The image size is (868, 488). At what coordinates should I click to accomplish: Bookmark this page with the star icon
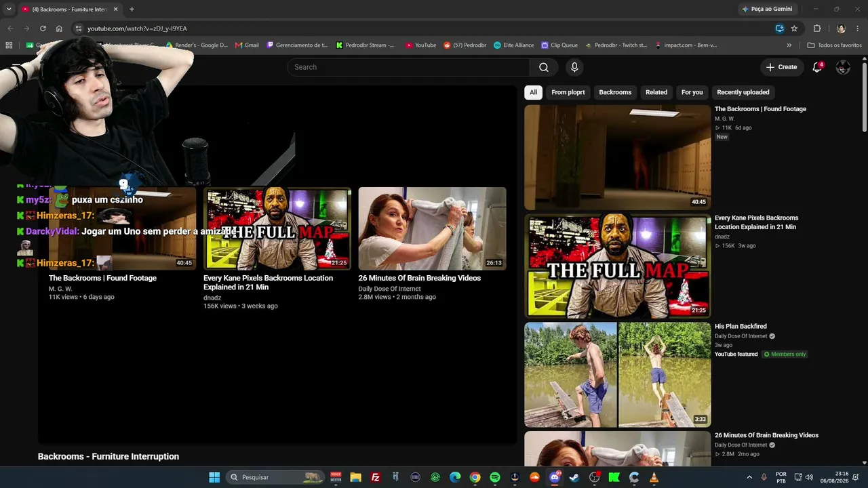(x=794, y=28)
